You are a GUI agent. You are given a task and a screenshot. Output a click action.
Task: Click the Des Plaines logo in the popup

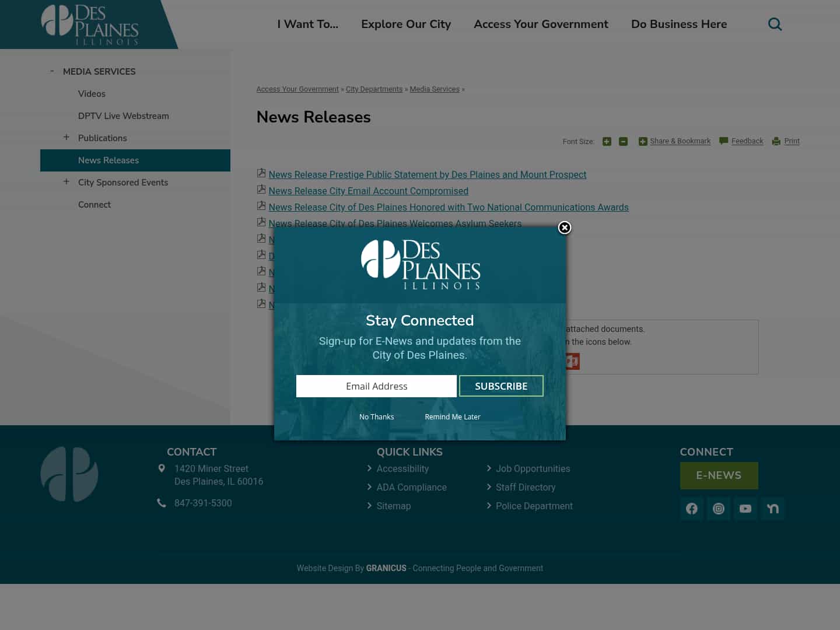(x=421, y=265)
